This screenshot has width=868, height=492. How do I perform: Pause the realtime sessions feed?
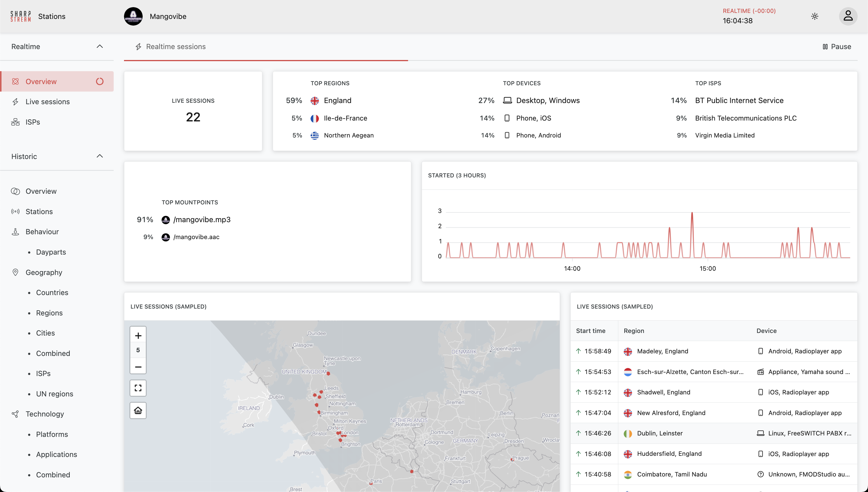point(837,47)
